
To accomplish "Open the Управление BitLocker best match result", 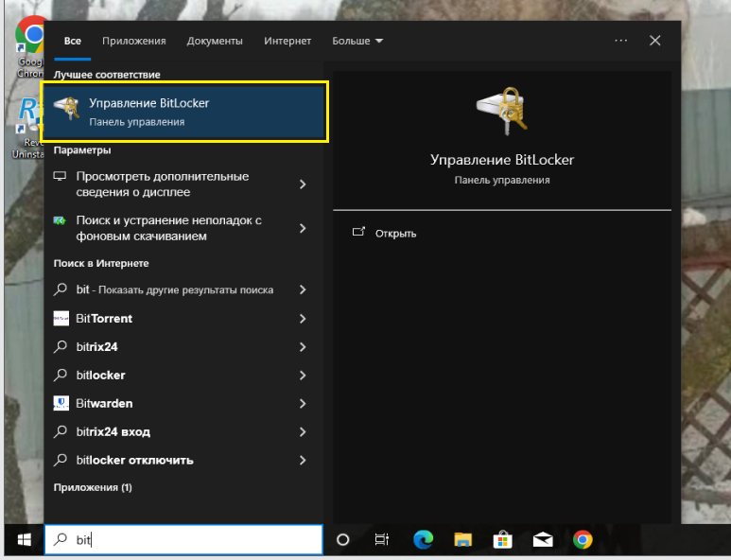I will (184, 112).
